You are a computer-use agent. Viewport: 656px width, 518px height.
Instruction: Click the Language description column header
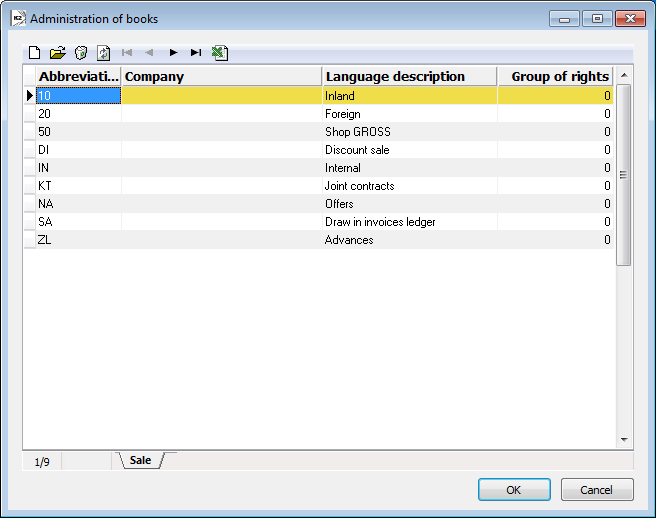pyautogui.click(x=410, y=77)
